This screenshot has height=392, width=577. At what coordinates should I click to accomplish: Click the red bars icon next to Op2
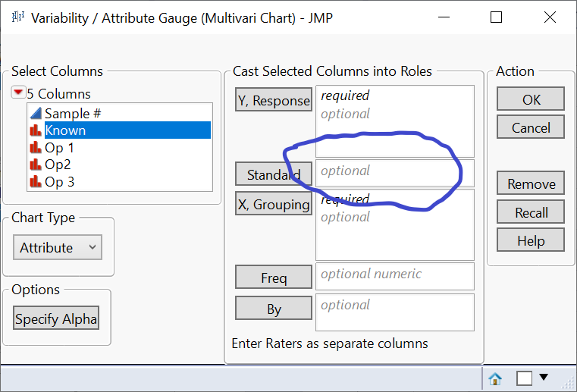[x=35, y=165]
